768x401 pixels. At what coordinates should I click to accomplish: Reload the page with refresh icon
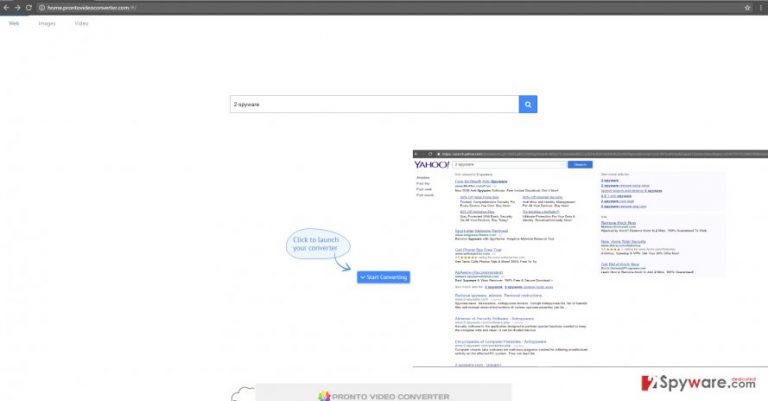point(29,8)
